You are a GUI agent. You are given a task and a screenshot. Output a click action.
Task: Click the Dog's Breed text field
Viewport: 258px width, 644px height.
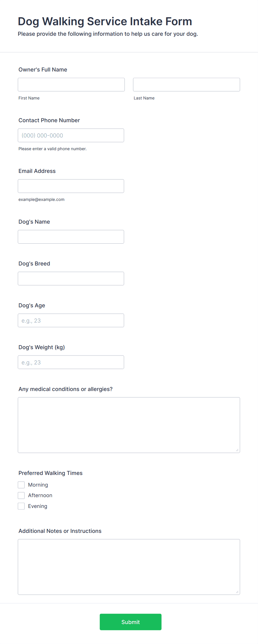coord(71,278)
